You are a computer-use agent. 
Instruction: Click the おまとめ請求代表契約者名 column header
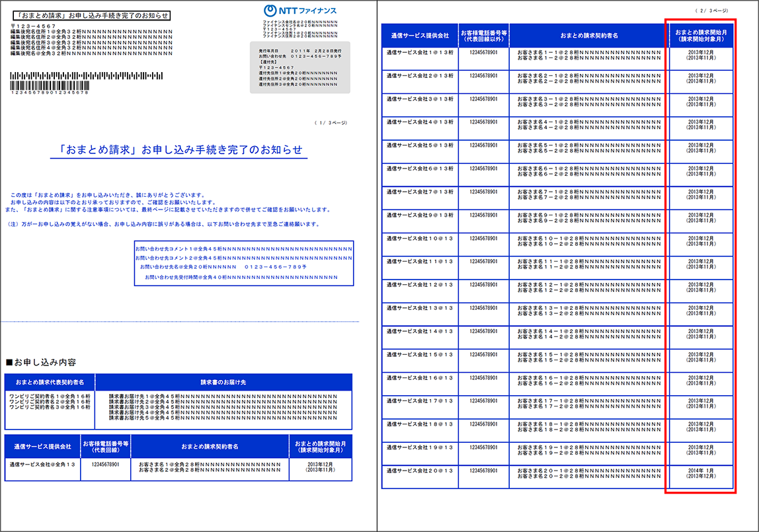point(50,382)
